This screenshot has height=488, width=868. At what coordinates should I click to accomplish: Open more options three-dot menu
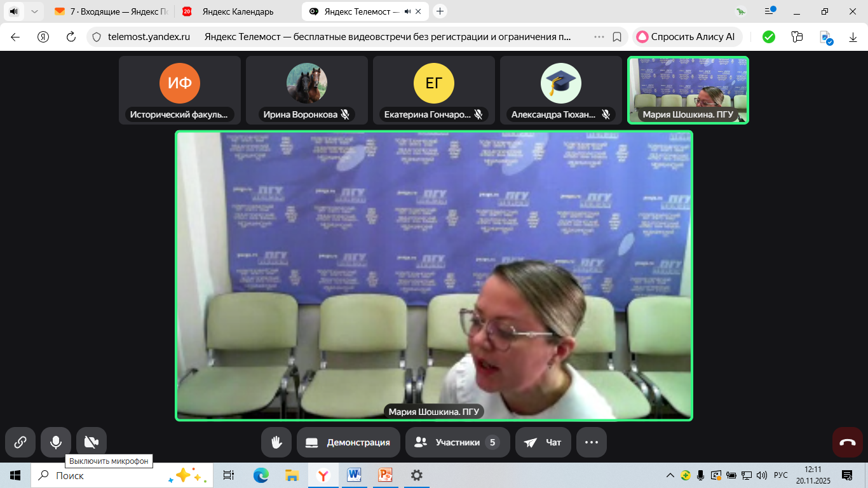[592, 442]
